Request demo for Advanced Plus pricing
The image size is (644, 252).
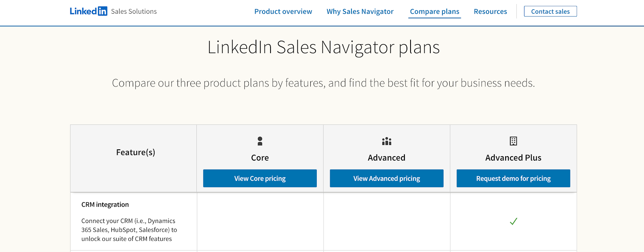click(513, 178)
